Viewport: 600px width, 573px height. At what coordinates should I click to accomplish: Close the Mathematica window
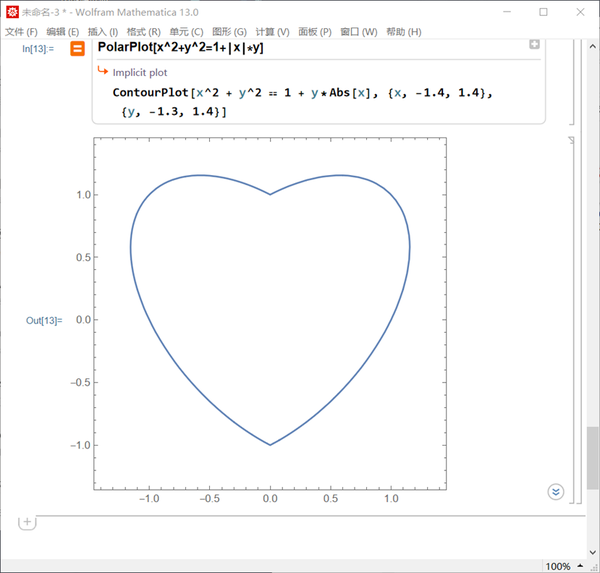click(x=580, y=12)
